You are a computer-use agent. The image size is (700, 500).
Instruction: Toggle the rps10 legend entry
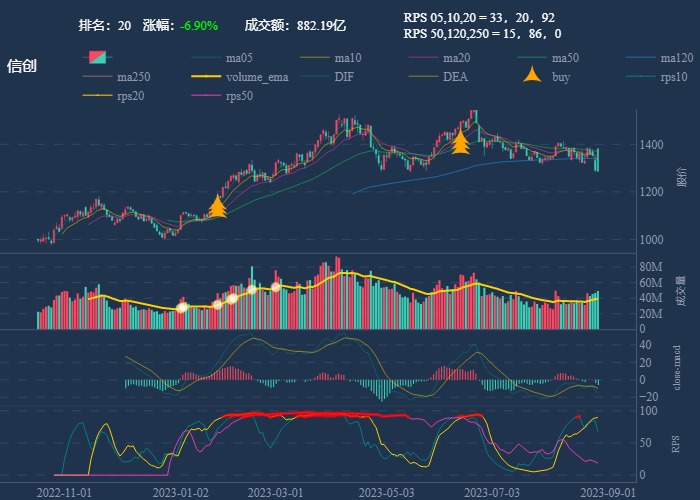pyautogui.click(x=675, y=77)
